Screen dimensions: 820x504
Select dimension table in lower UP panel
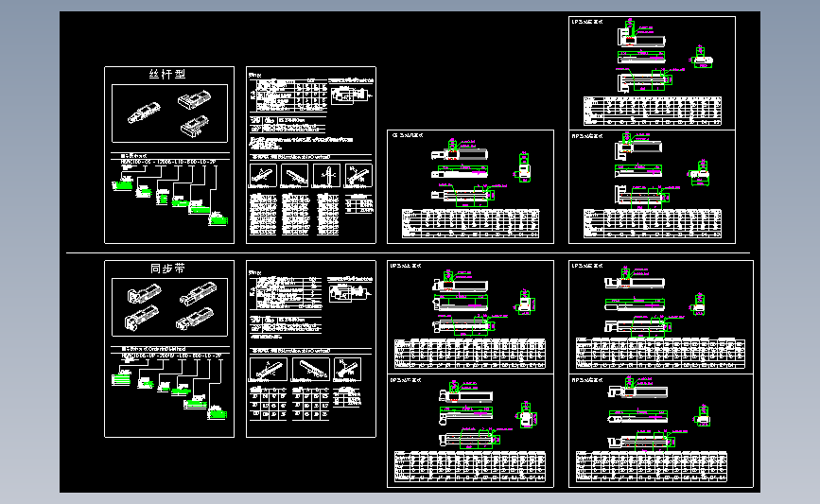click(470, 354)
